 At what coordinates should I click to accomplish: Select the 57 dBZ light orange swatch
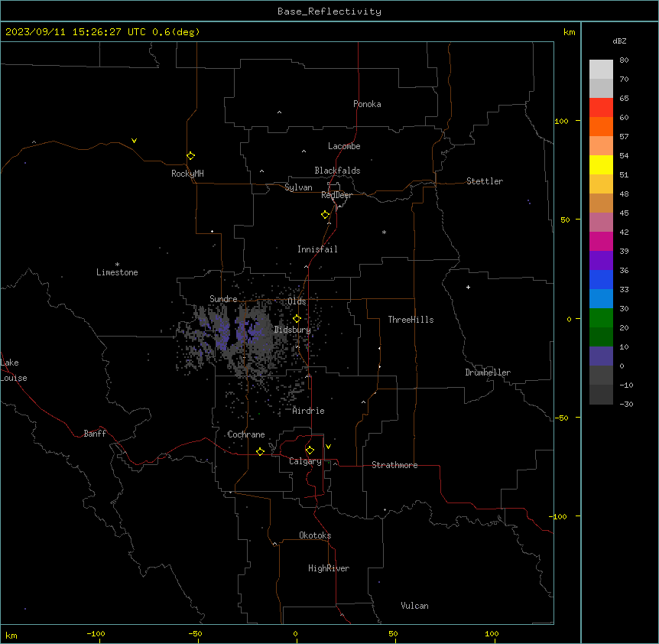pos(601,145)
